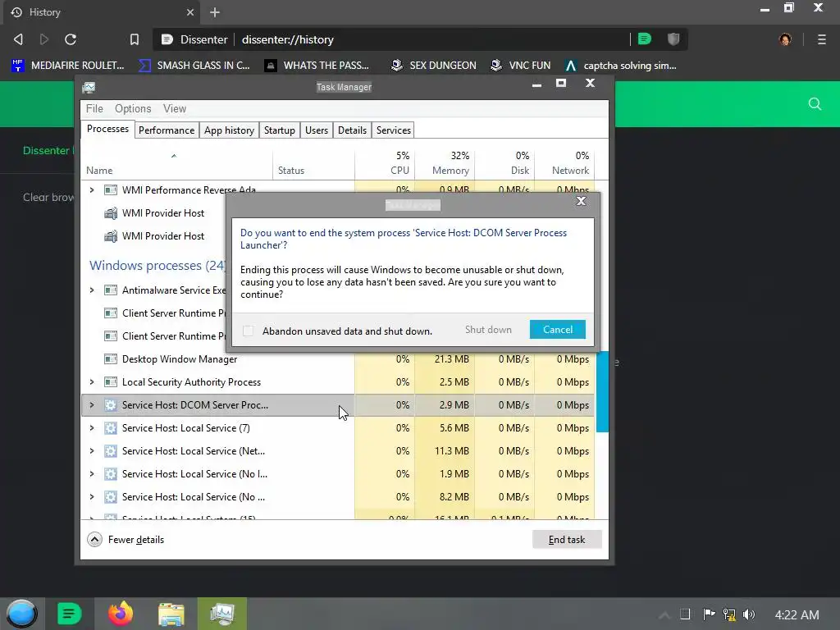840x630 pixels.
Task: Expand the Service Host: Local Service (No I... row
Action: click(x=92, y=474)
